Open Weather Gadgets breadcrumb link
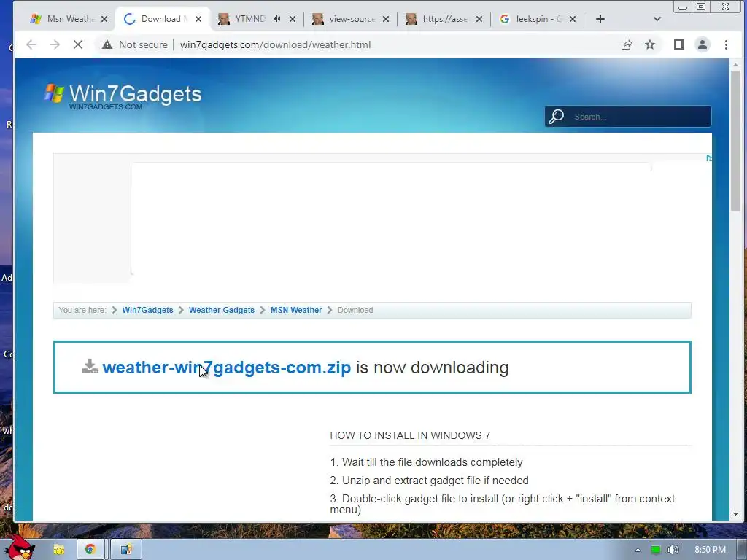The height and width of the screenshot is (560, 747). [222, 310]
